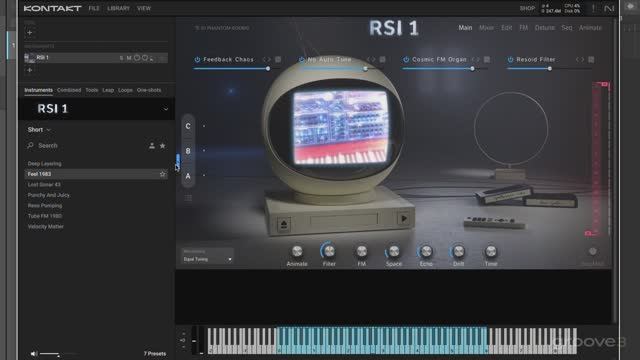This screenshot has height=360, width=640.
Task: Open the Equal Tuning microtuning dropdown
Action: point(207,259)
